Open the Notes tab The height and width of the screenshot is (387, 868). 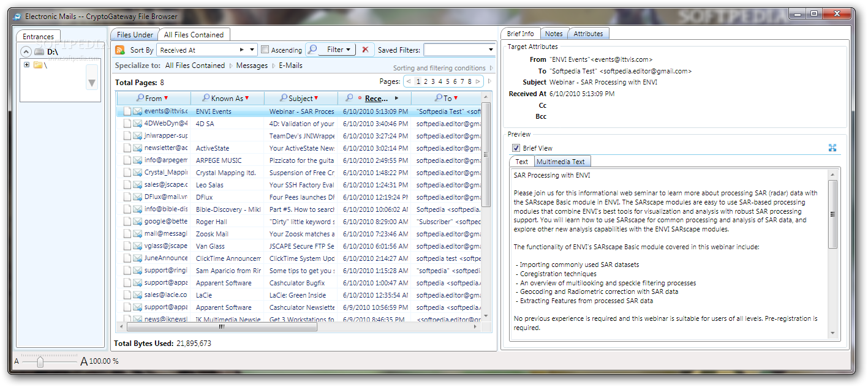[554, 34]
